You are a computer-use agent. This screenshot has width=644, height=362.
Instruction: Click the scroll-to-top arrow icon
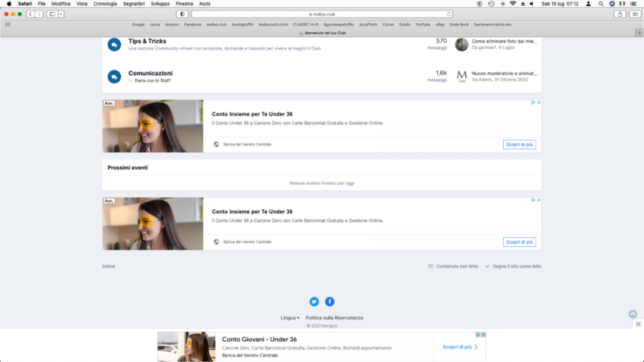tap(633, 315)
